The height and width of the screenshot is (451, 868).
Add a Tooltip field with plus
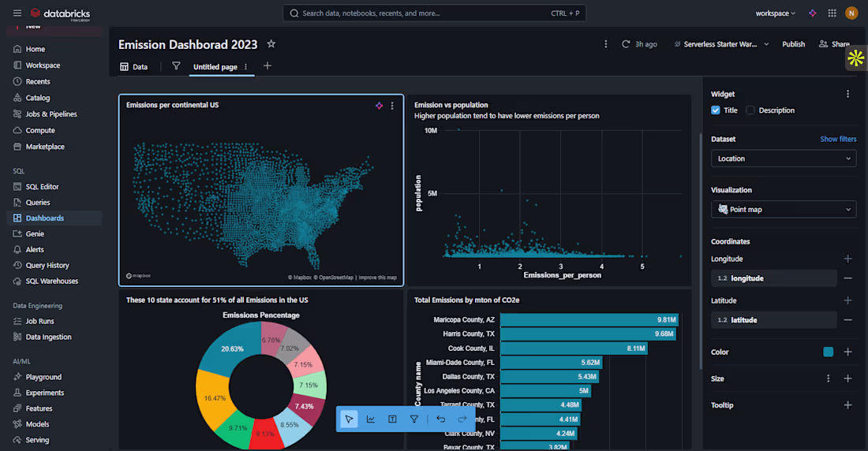847,405
